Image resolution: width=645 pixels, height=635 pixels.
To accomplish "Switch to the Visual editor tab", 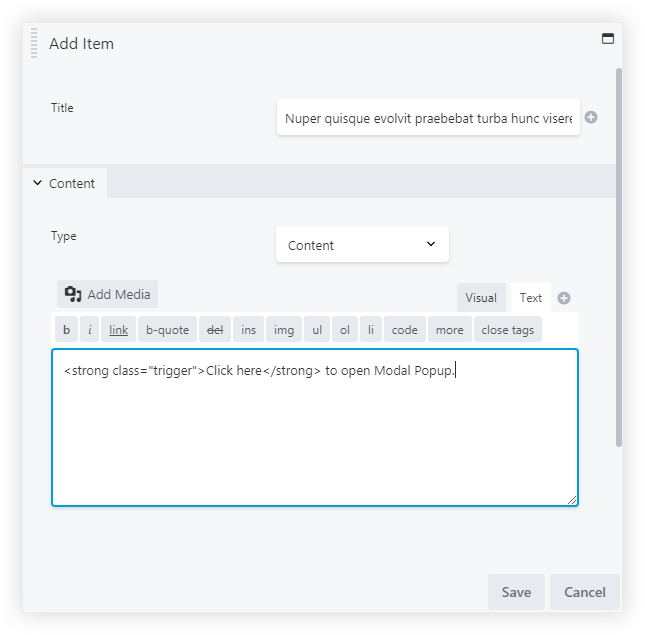I will coord(481,298).
